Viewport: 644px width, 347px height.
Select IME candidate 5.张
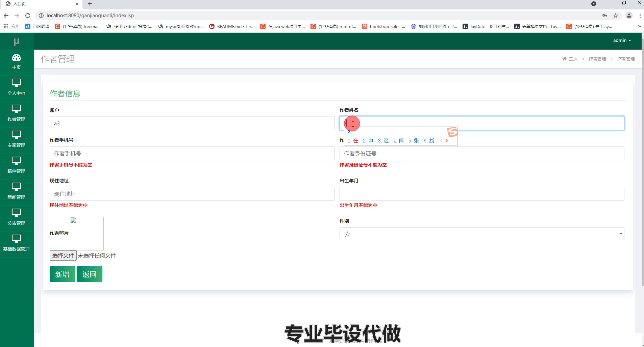point(414,141)
